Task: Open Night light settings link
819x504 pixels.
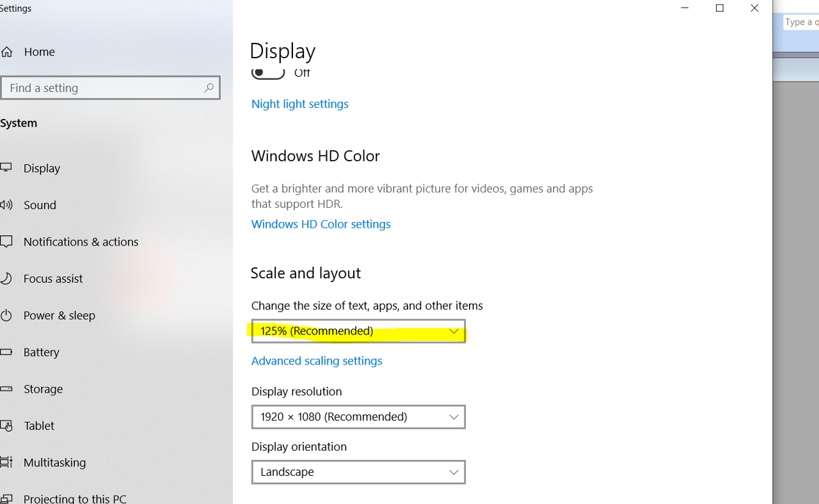Action: pyautogui.click(x=299, y=104)
